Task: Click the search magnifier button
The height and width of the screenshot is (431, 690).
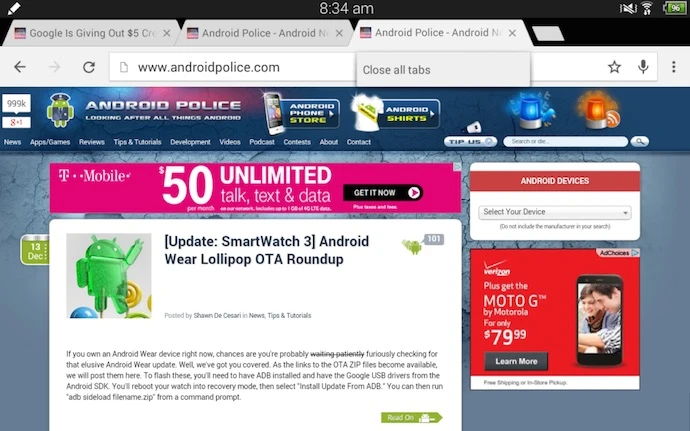Action: coord(640,141)
